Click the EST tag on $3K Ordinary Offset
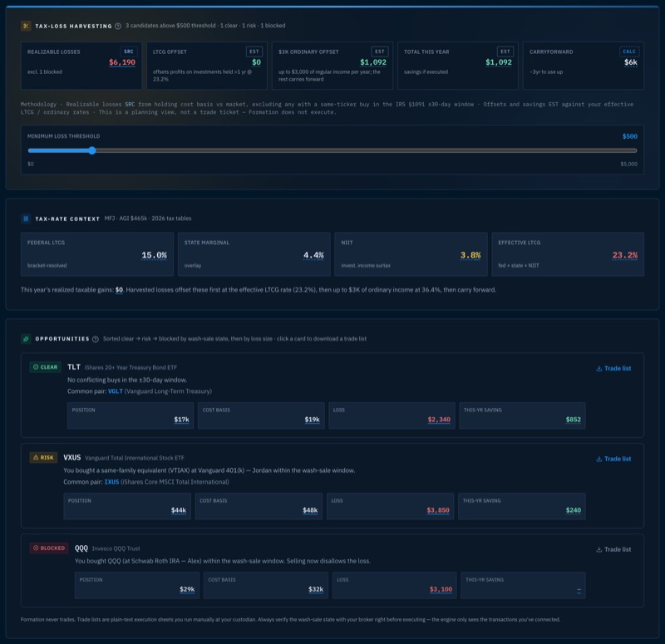665x644 pixels. click(380, 52)
